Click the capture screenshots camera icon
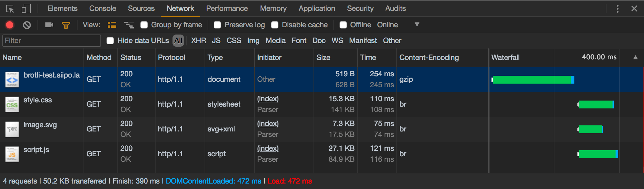 pyautogui.click(x=49, y=25)
